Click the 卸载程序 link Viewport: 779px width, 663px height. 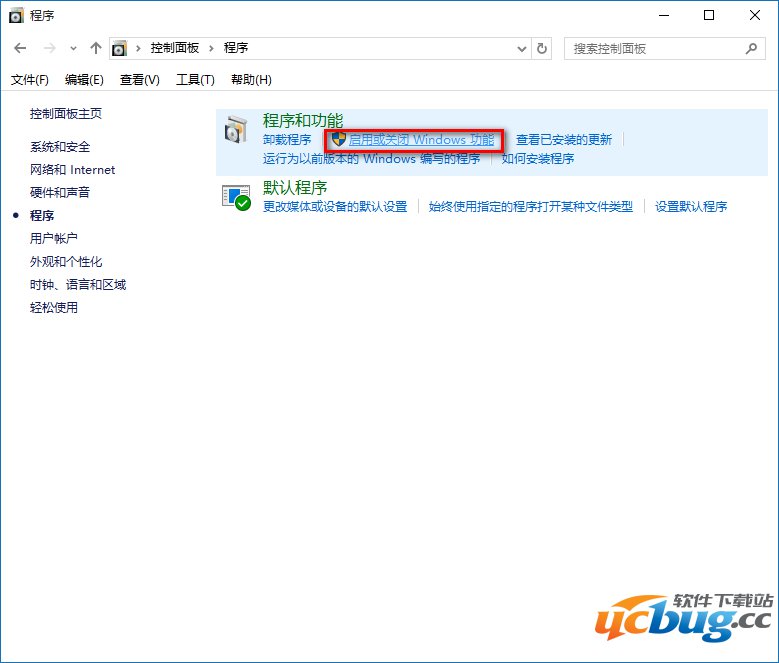click(287, 140)
